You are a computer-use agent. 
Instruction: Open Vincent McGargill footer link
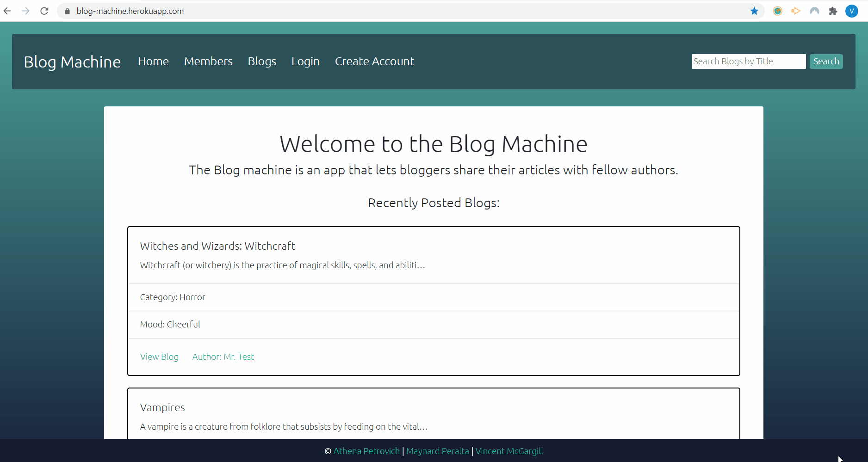[509, 451]
